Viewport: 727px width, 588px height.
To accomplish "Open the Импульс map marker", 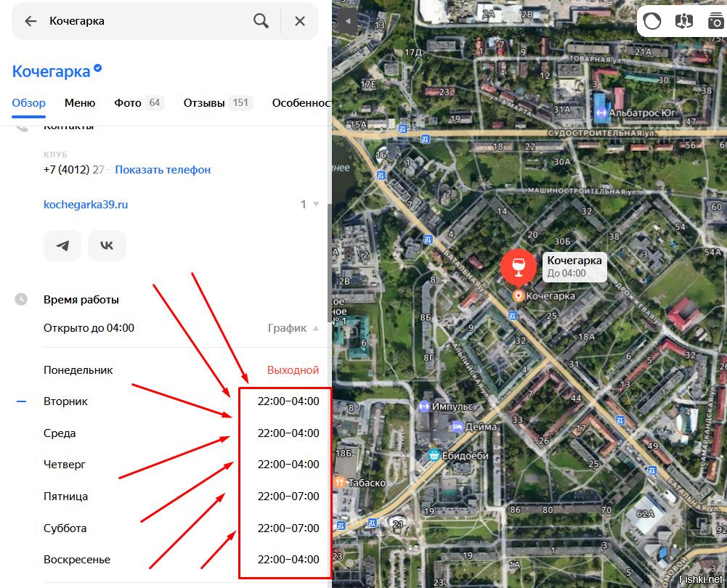I will tap(423, 407).
